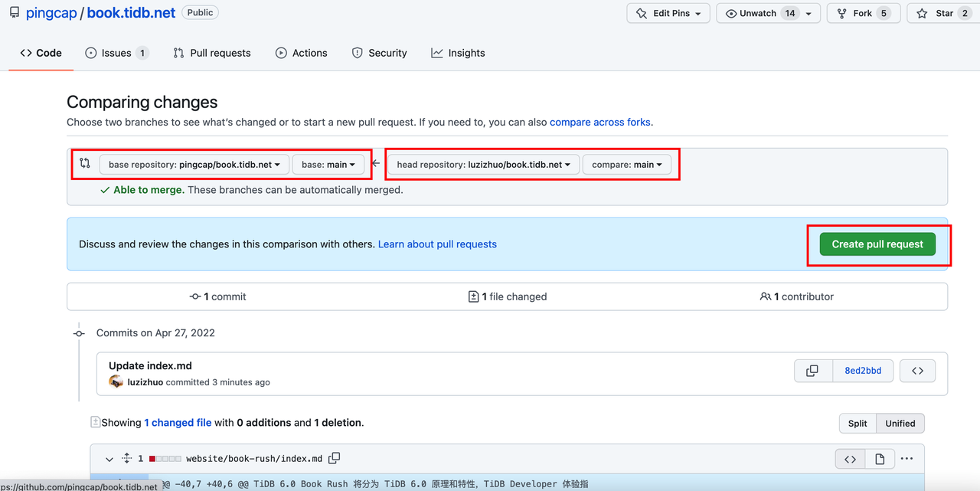Screen dimensions: 980x491
Task: Switch diff view to Split
Action: [x=857, y=423]
